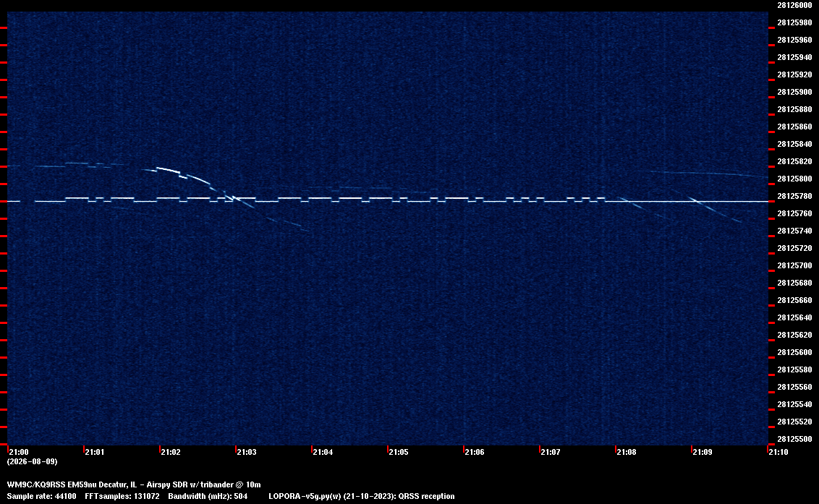Click frequency label 28125760

click(794, 213)
